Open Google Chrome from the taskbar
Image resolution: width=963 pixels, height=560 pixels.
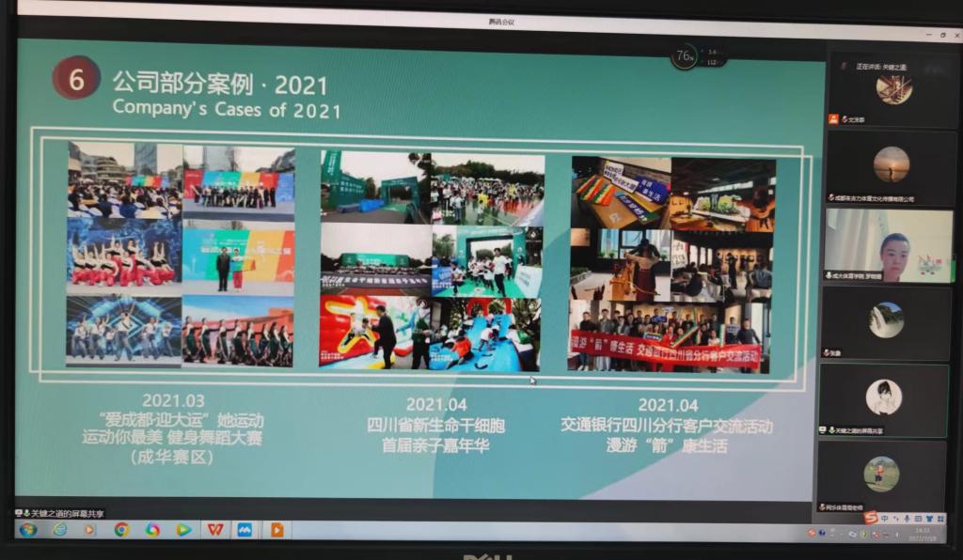coord(121,529)
